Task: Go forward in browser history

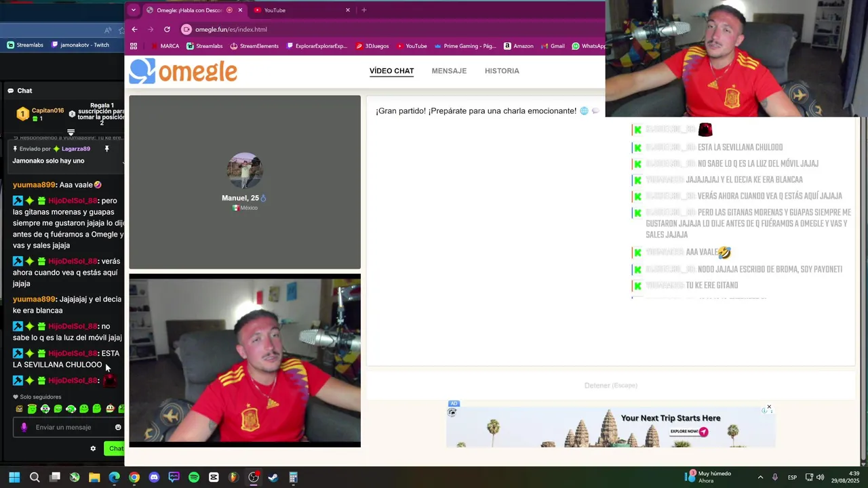Action: (151, 29)
